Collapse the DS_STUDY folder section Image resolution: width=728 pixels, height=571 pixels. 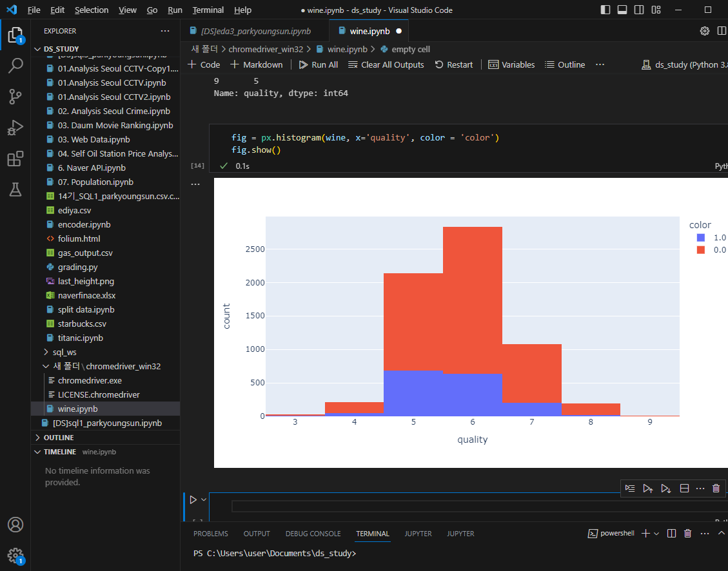click(x=105, y=49)
